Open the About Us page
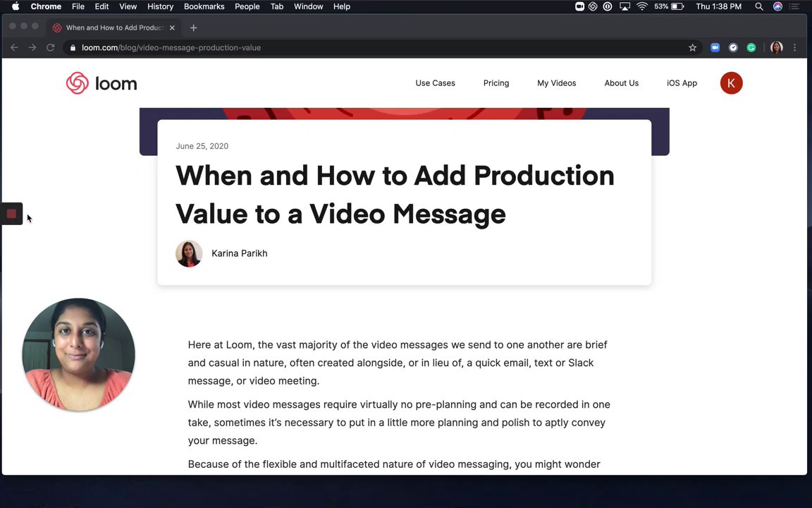 (622, 83)
